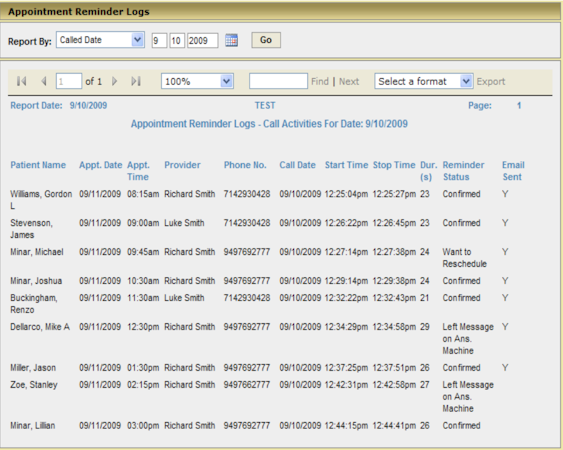Viewport: 563px width, 450px height.
Task: Click the Find link
Action: pos(320,82)
